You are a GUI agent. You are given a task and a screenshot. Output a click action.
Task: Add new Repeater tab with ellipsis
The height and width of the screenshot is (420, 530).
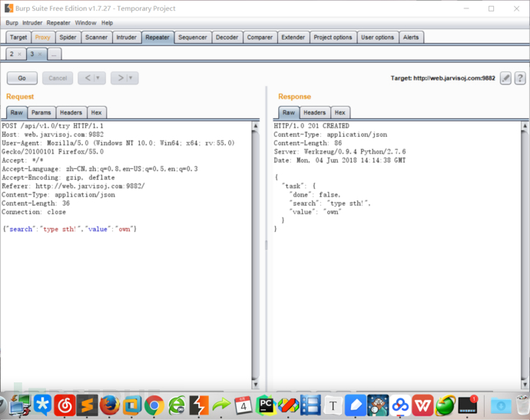[54, 54]
